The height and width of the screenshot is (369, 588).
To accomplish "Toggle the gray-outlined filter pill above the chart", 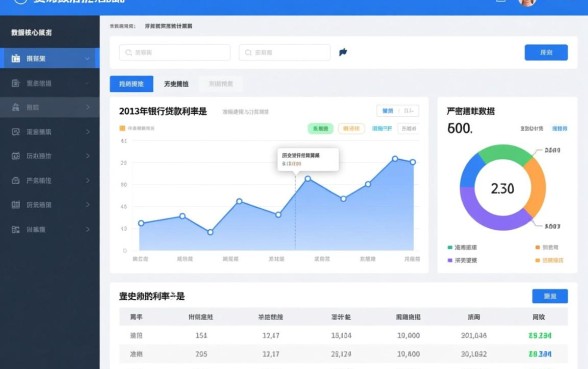I will click(x=408, y=129).
